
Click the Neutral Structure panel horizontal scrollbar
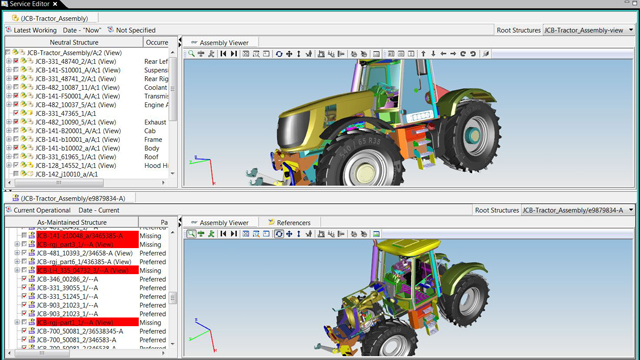pos(87,183)
